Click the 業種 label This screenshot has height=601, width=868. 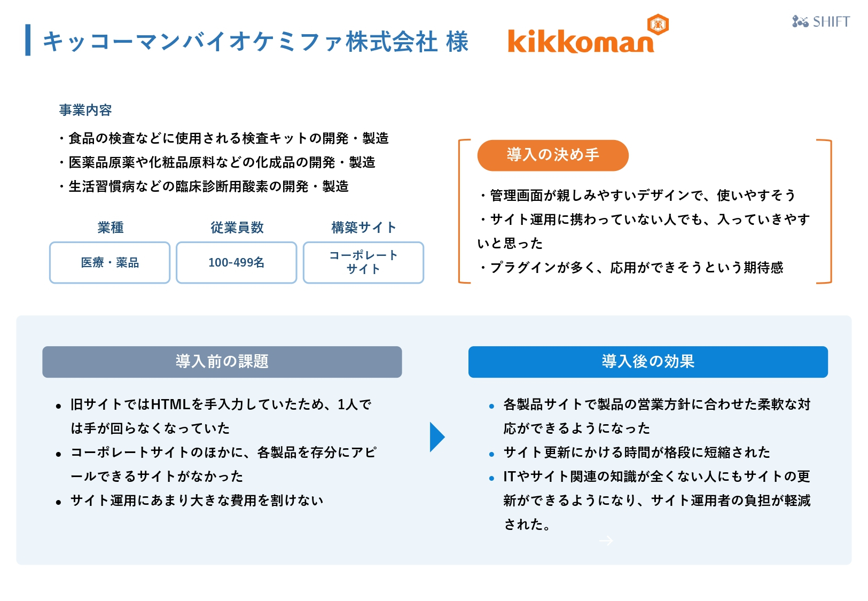(111, 228)
